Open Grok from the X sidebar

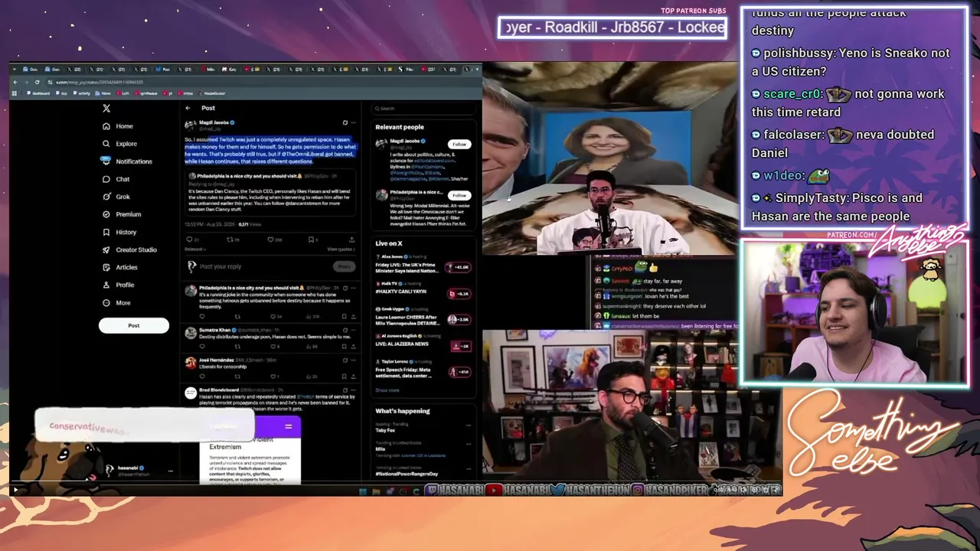(x=116, y=197)
